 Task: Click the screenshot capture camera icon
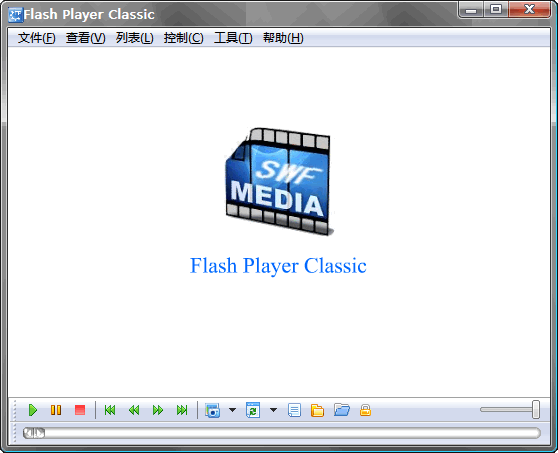pos(212,410)
